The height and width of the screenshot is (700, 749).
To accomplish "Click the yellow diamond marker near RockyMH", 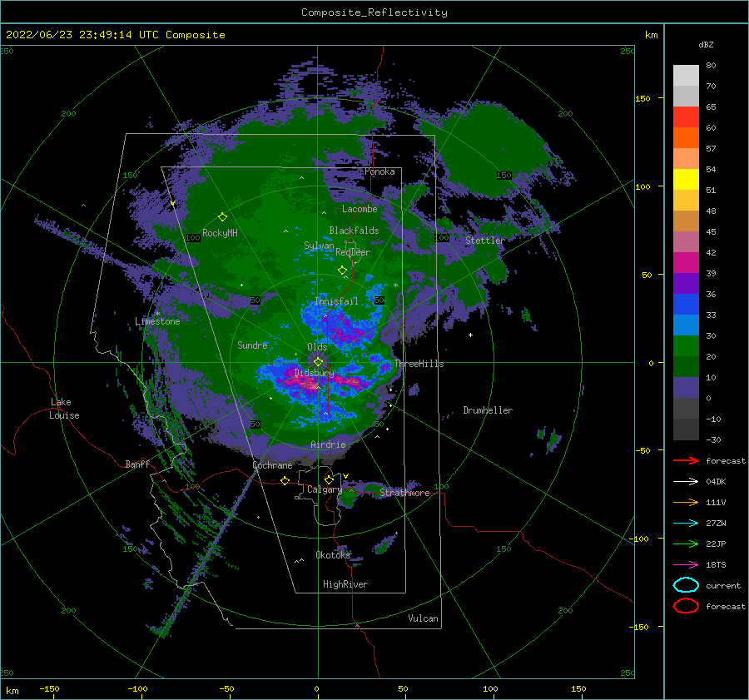I will point(222,217).
